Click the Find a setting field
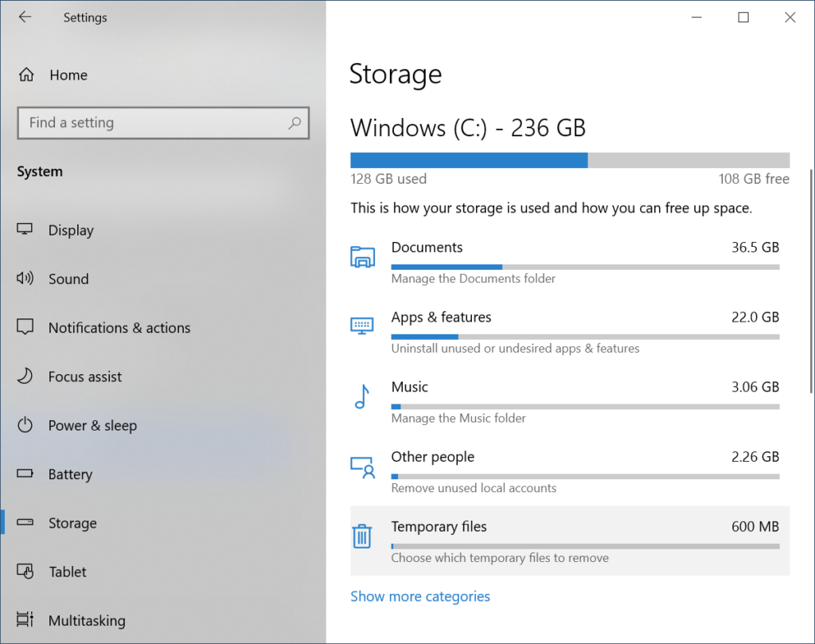This screenshot has width=815, height=644. point(163,123)
